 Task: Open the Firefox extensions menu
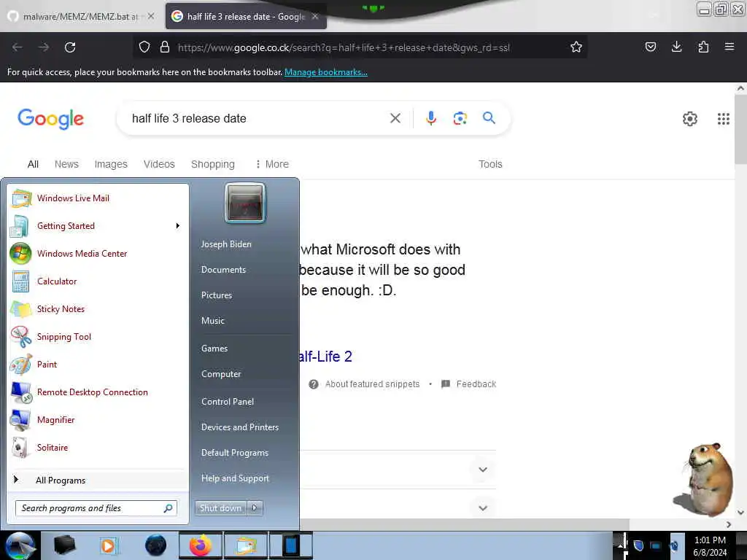(x=703, y=47)
